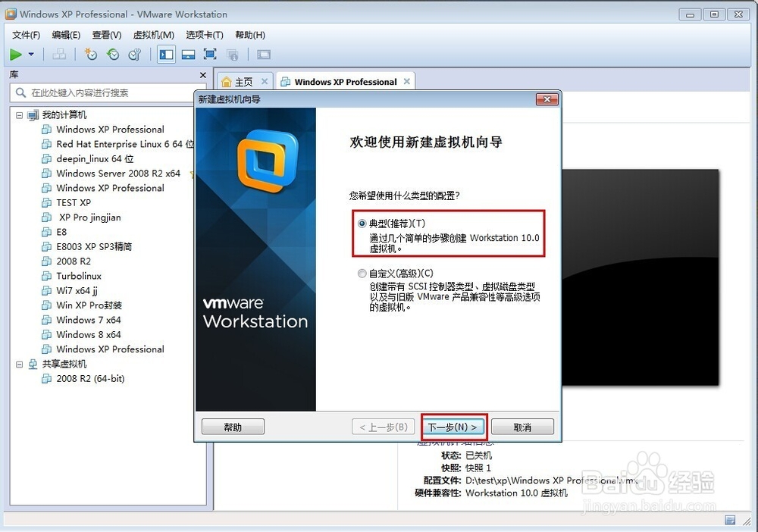Click the VM icon beside 2008 R2
This screenshot has width=758, height=532.
click(46, 261)
